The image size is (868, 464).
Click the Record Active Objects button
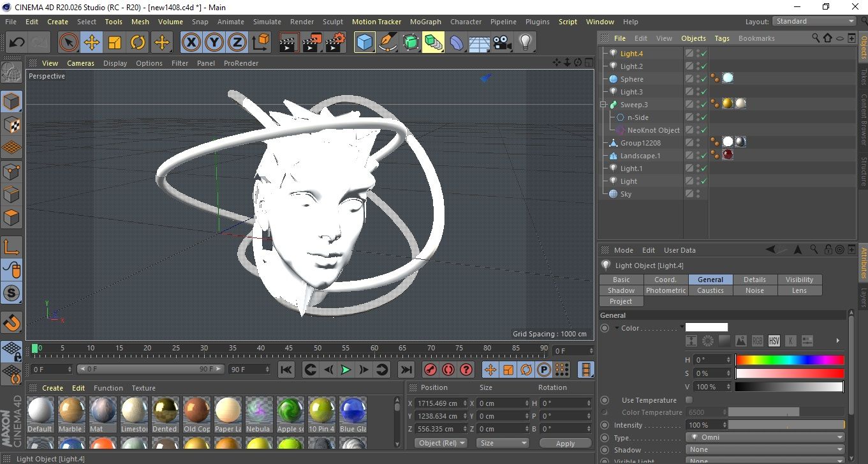[430, 370]
